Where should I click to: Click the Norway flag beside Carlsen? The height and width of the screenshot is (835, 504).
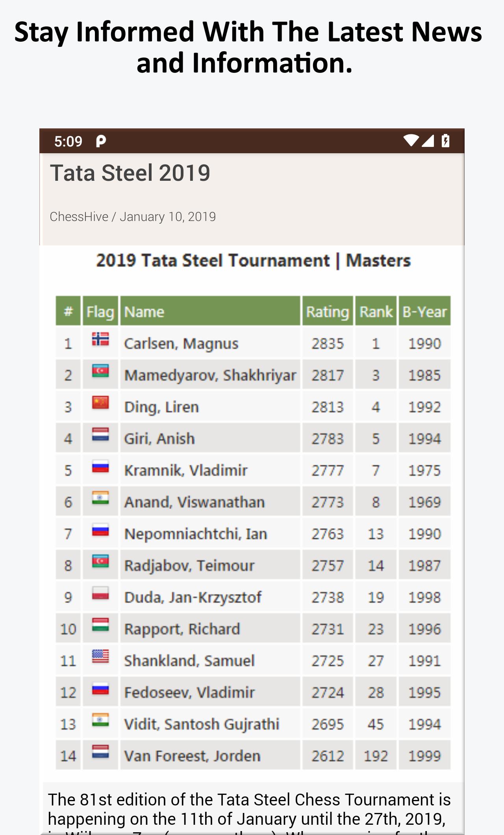[x=100, y=339]
